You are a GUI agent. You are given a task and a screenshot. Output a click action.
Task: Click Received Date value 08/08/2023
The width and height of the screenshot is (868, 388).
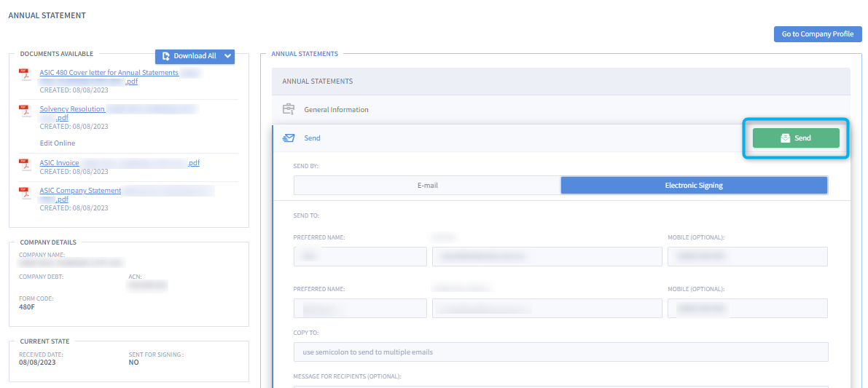pyautogui.click(x=37, y=363)
